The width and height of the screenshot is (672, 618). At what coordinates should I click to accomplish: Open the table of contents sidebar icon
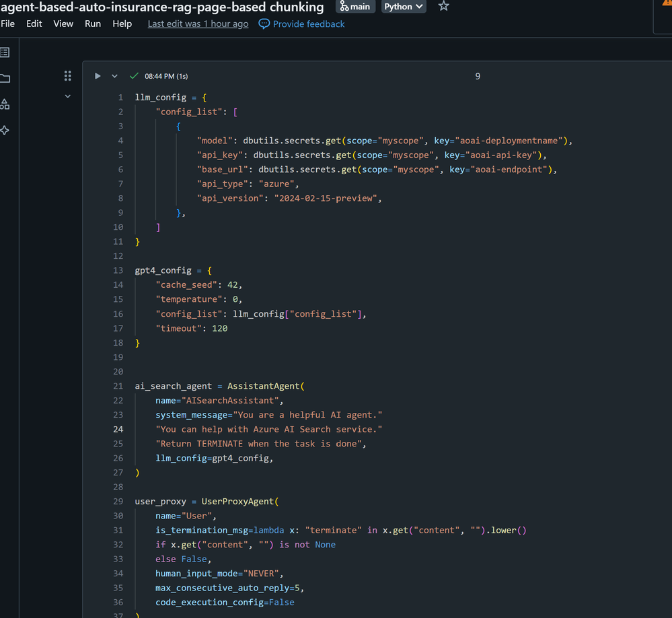tap(5, 52)
